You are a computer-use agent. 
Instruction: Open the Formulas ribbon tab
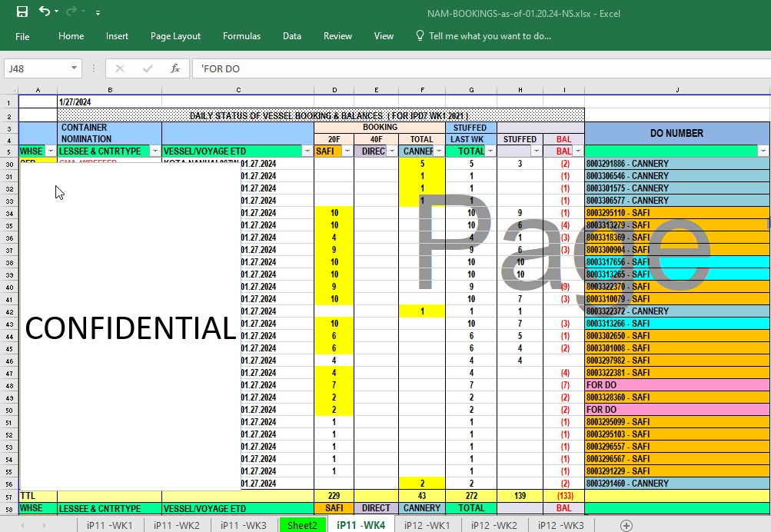pos(241,36)
